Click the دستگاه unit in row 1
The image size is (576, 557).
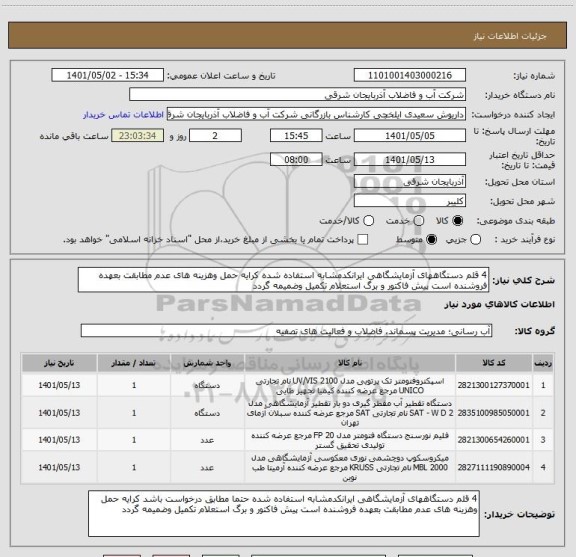(x=207, y=385)
